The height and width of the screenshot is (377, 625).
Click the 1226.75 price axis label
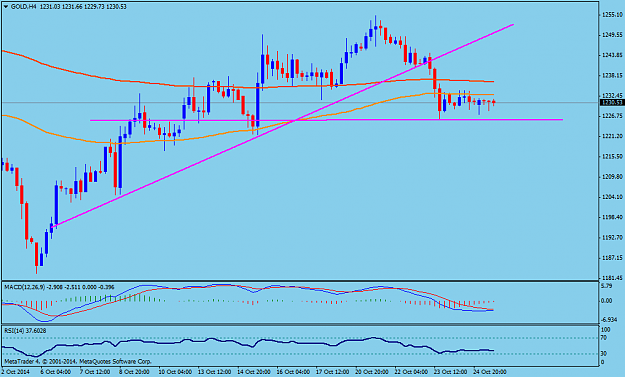click(x=611, y=116)
